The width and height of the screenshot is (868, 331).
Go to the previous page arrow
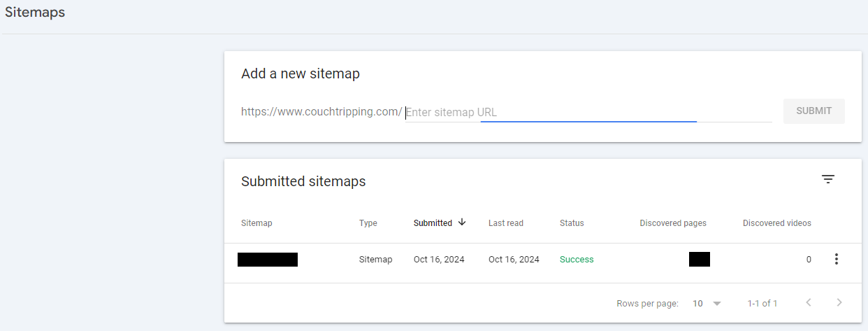click(809, 303)
